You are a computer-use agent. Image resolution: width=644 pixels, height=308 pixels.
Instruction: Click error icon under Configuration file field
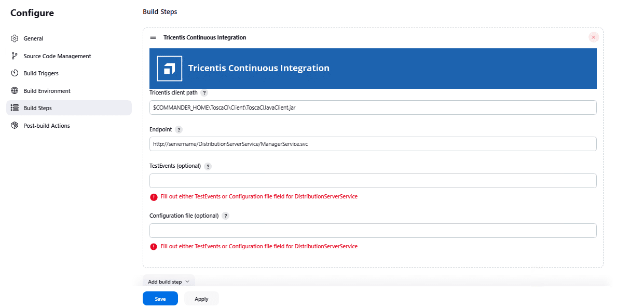coord(154,247)
